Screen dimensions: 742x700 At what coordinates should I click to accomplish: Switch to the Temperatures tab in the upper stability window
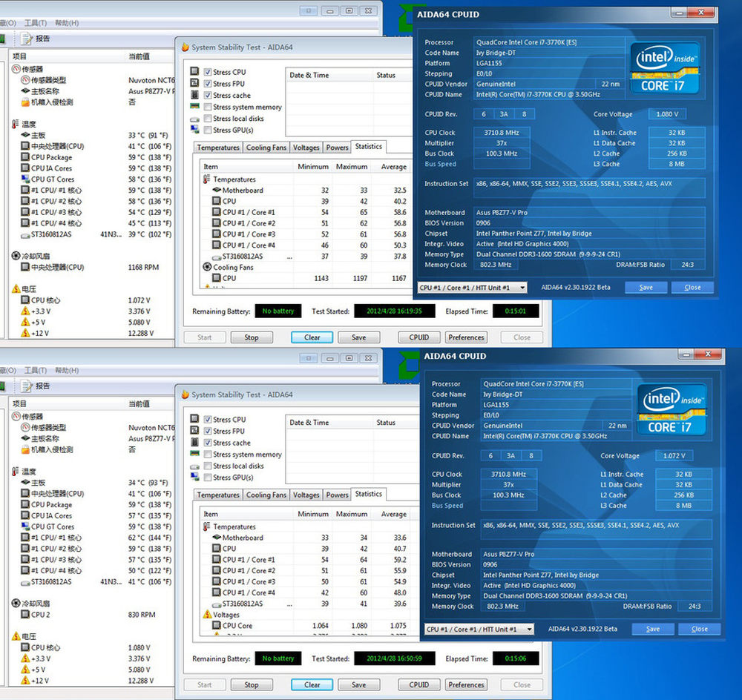[x=218, y=148]
